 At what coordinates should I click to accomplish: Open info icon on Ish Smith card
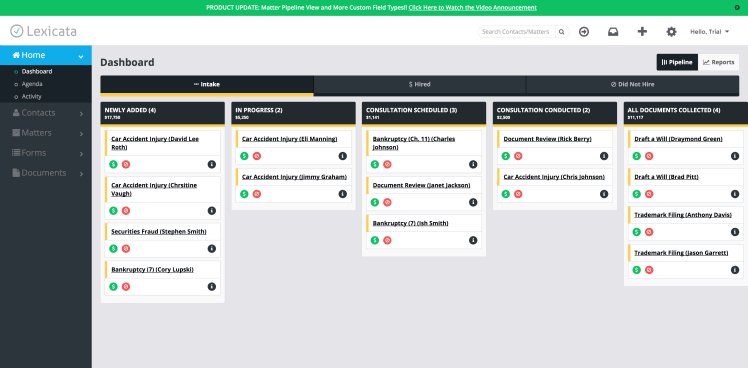point(473,240)
